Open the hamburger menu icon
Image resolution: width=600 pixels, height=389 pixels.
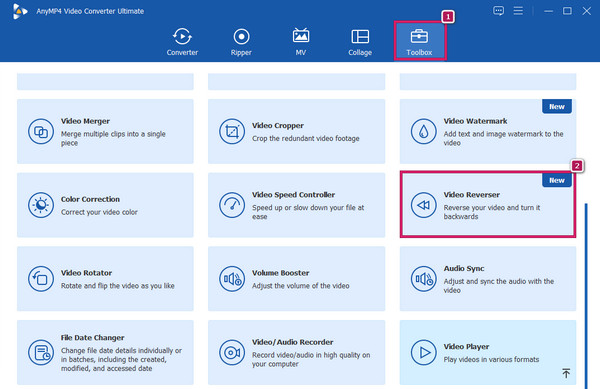tap(518, 11)
